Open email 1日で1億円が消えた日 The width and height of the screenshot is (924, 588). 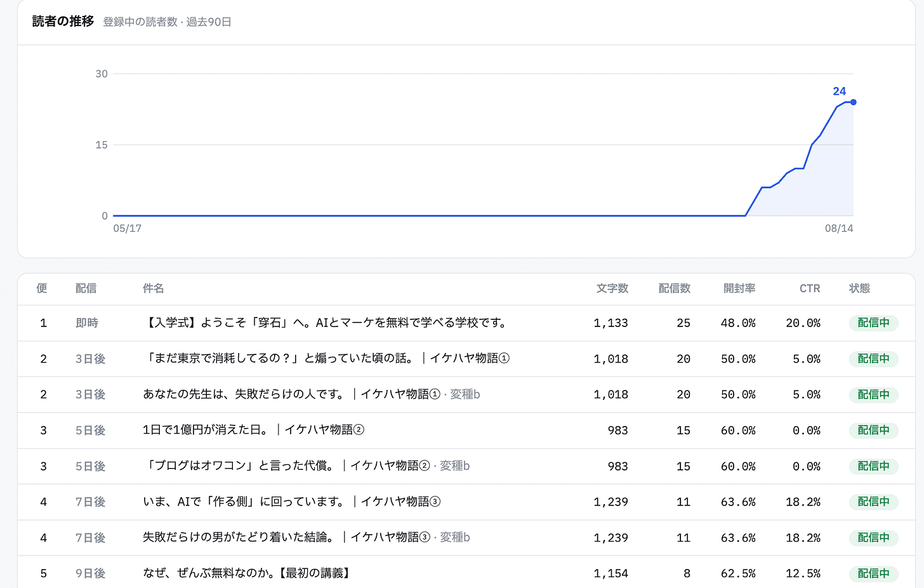point(253,430)
